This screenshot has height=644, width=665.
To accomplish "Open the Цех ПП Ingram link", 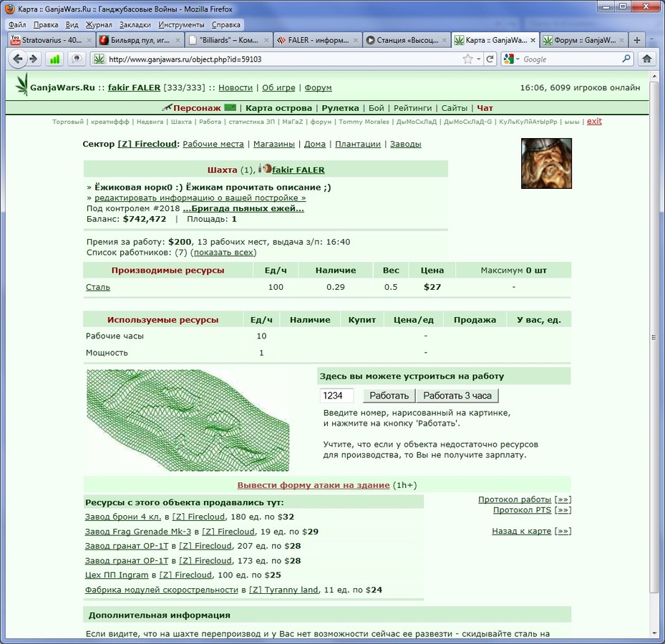I will pos(117,575).
